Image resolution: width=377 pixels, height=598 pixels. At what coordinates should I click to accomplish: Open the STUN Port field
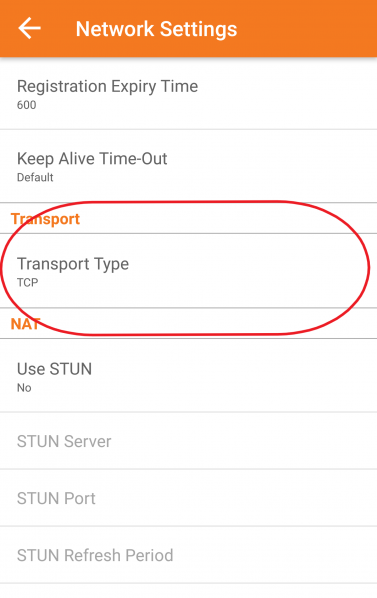(188, 498)
